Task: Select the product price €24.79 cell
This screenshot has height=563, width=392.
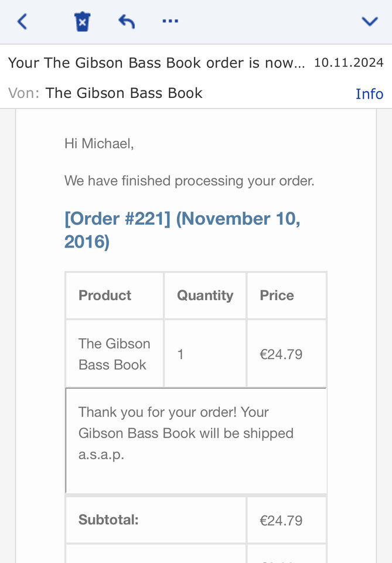Action: pos(287,354)
